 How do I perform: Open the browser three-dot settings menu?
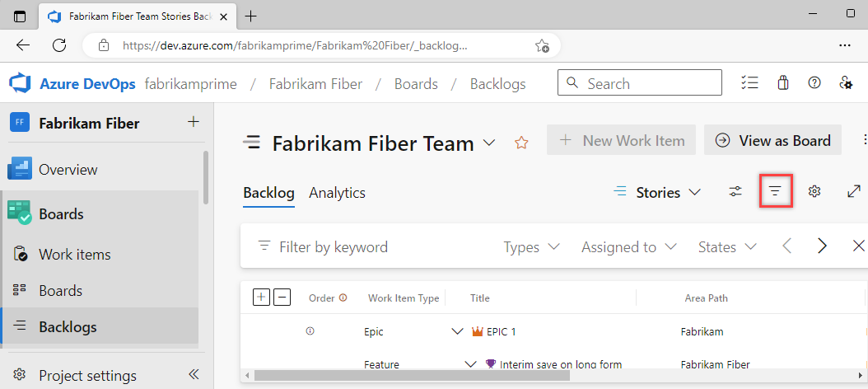pos(845,45)
